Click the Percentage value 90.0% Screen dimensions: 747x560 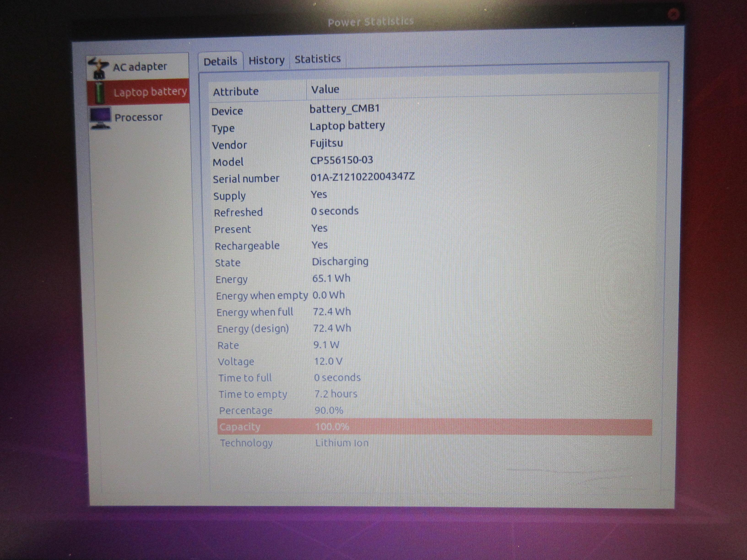coord(329,410)
